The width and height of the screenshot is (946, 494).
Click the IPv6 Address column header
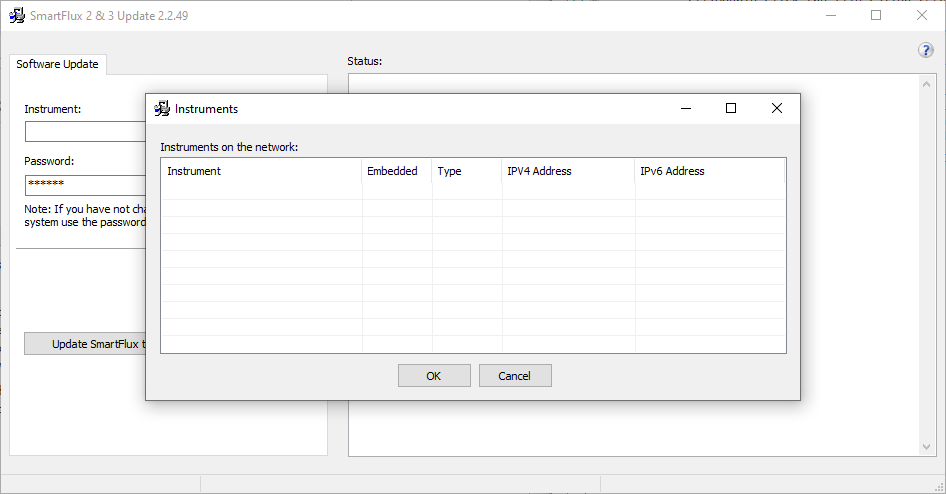(x=710, y=171)
